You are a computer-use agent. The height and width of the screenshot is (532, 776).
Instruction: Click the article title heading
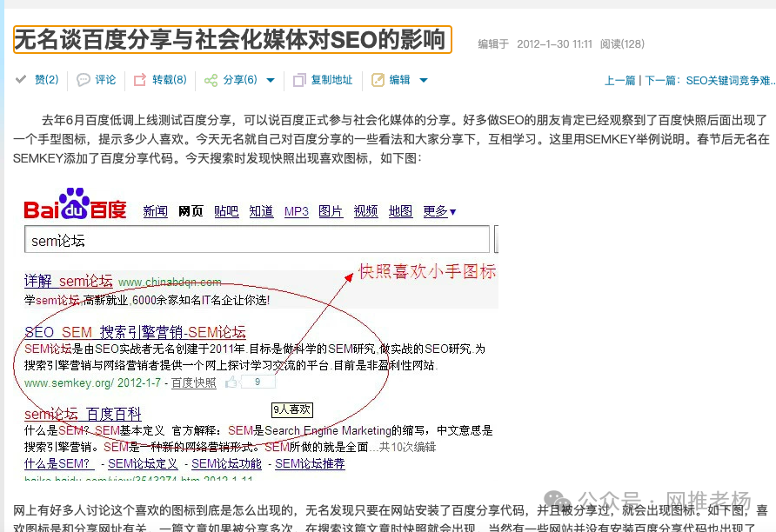232,40
